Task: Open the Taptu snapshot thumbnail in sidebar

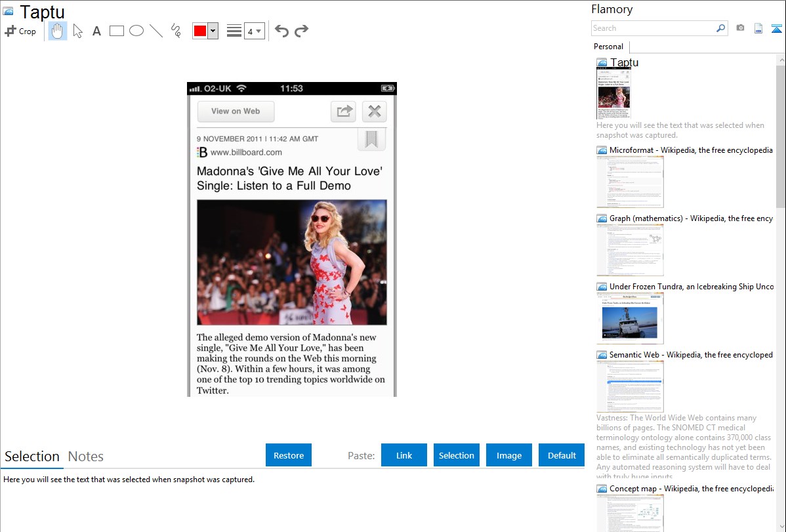Action: point(613,93)
